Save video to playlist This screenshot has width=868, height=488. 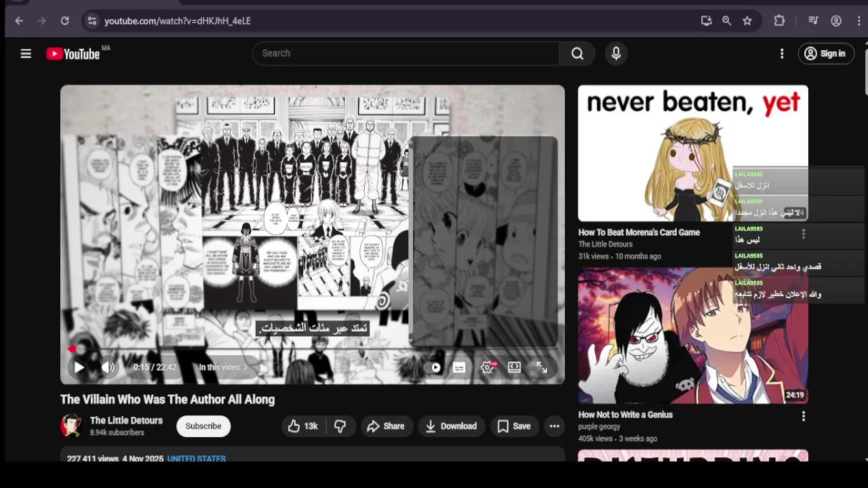pos(514,426)
